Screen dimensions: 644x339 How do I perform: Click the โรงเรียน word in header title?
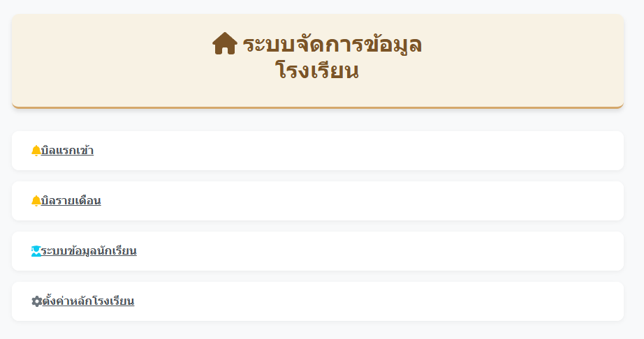point(317,70)
